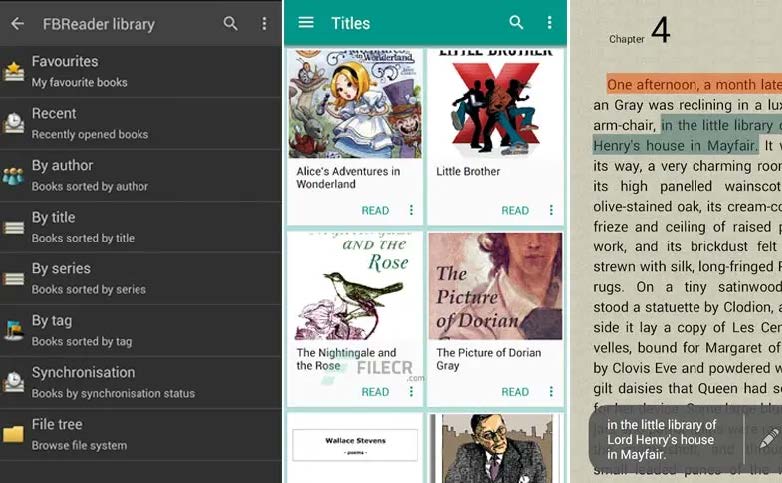782x483 pixels.
Task: Open the Synchronisation section
Action: [x=141, y=382]
